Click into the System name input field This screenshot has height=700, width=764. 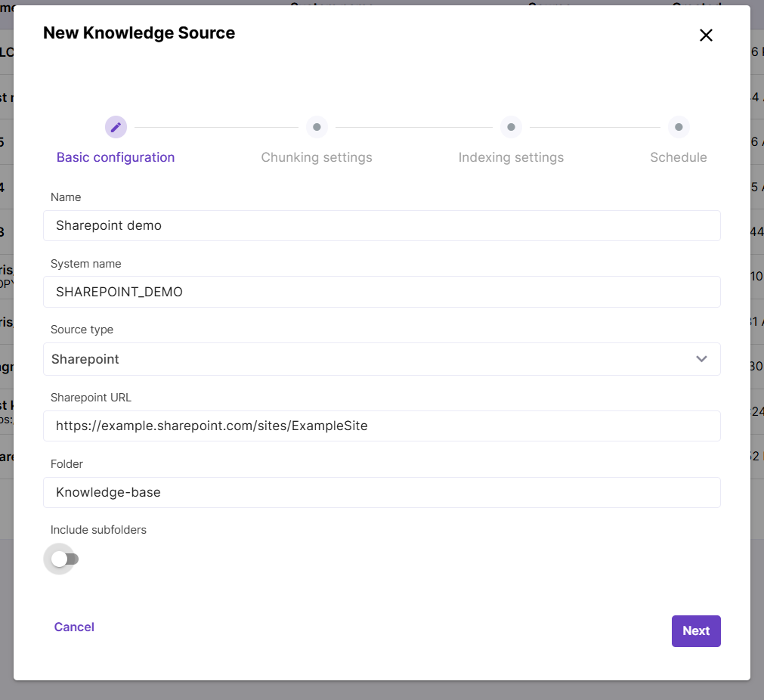pos(382,292)
